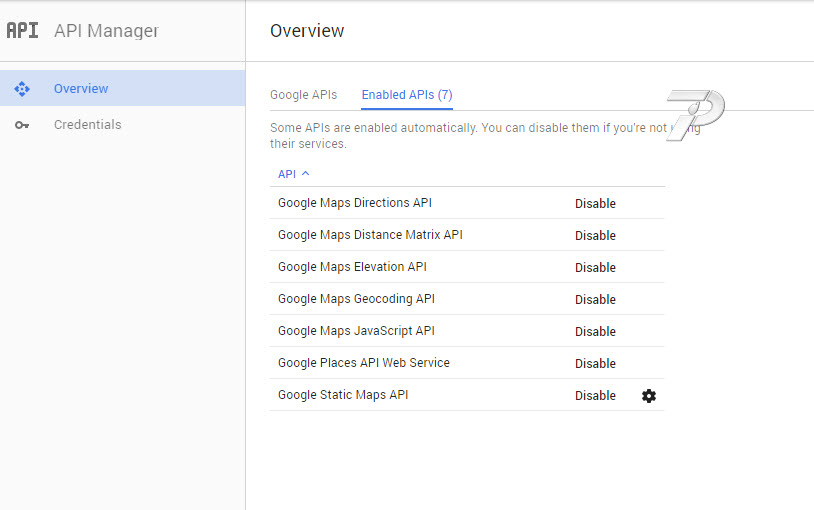Open Overview in the sidebar
Image resolution: width=814 pixels, height=510 pixels.
(x=123, y=88)
